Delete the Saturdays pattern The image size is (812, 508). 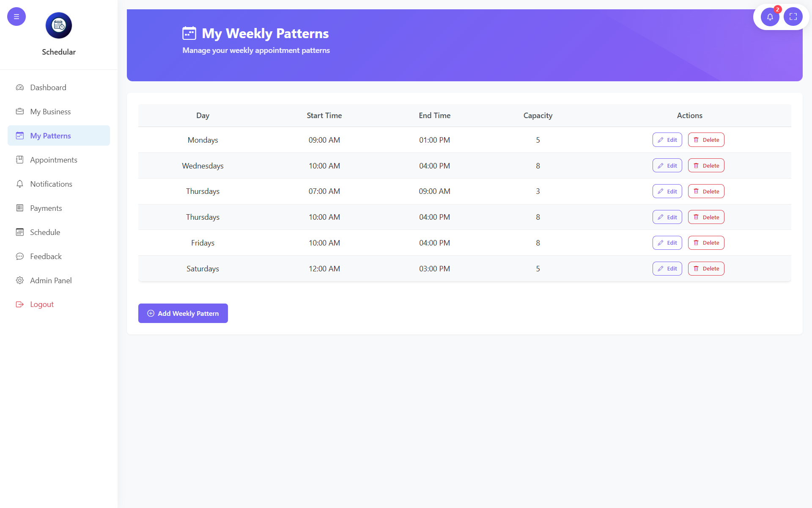point(706,268)
